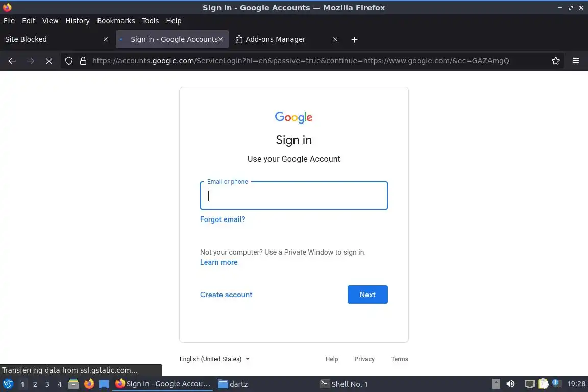Click the 'Transferring data from ssl.gstatic.com' status
Screen dimensions: 588x392
(x=70, y=370)
